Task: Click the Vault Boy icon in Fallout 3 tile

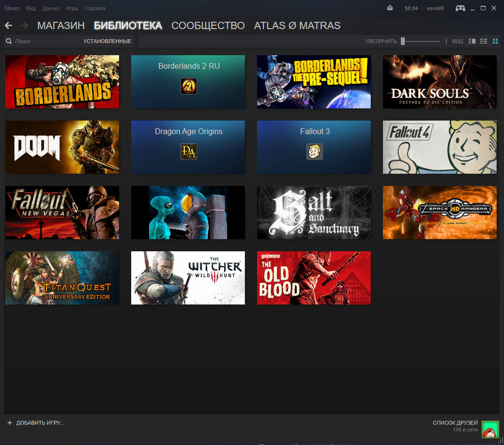Action: [315, 152]
